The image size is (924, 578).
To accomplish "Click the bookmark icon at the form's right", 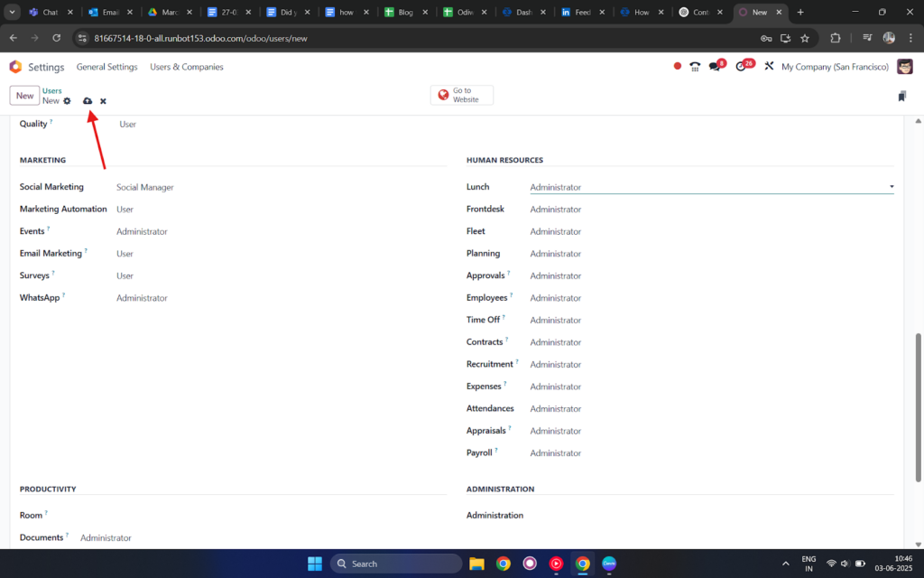I will pos(902,96).
